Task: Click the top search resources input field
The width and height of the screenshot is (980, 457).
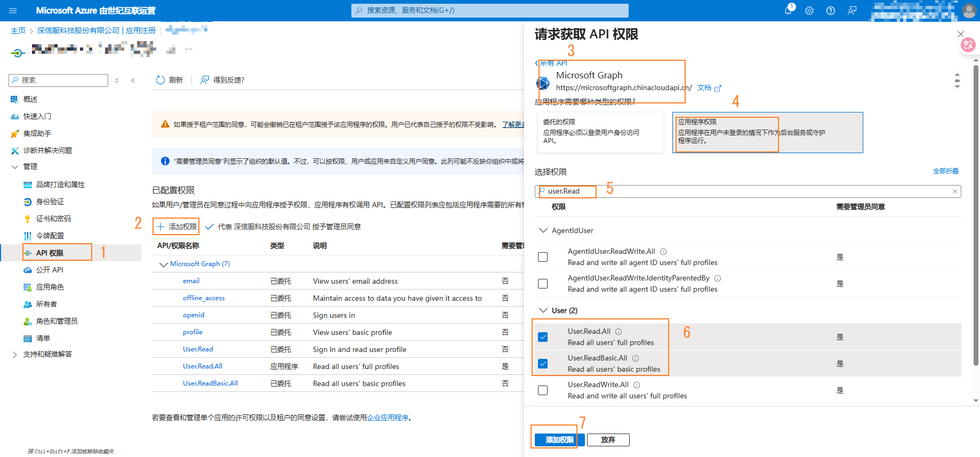Action: tap(489, 11)
